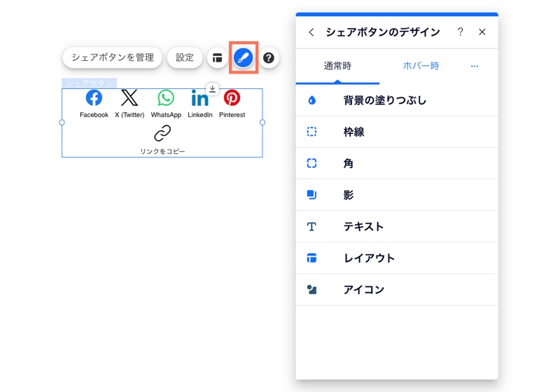Image resolution: width=560 pixels, height=392 pixels.
Task: Go back using the panel's left chevron
Action: [x=311, y=32]
